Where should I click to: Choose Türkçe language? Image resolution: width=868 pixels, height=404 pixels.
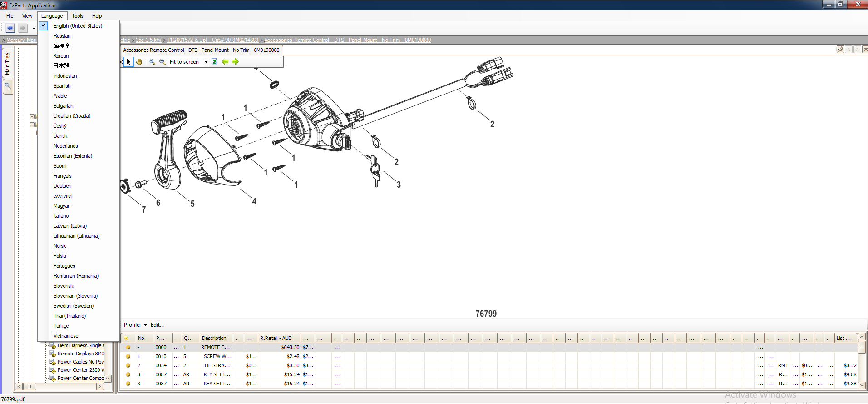pyautogui.click(x=61, y=326)
